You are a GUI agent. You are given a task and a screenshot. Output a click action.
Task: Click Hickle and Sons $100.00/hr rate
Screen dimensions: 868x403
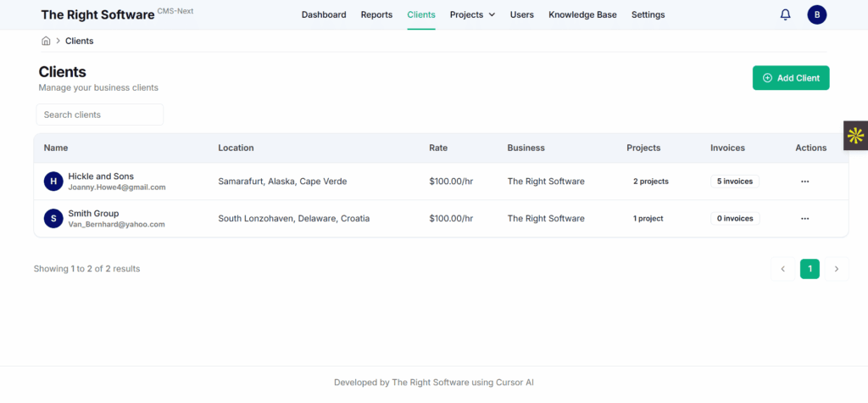tap(451, 182)
